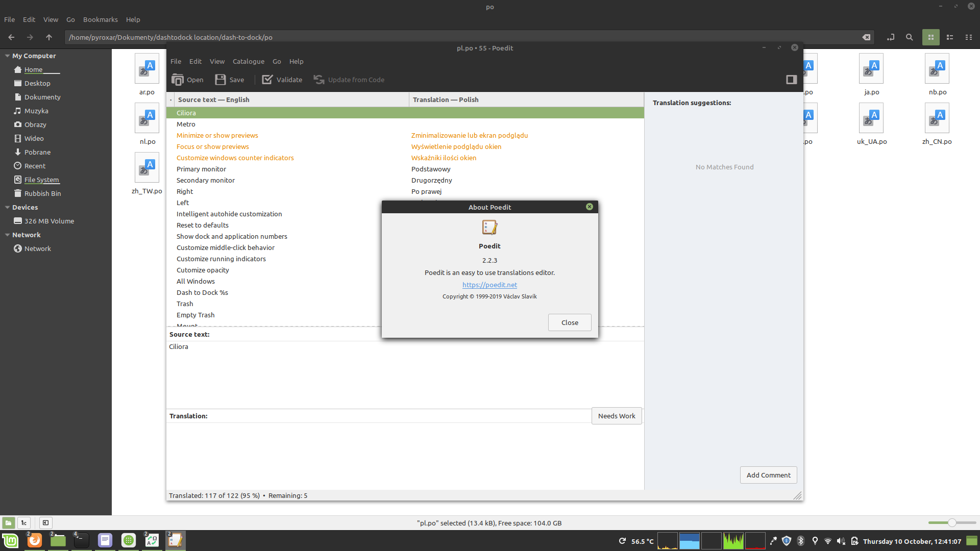Open the terminal from the panel
The image size is (980, 551).
pos(82,540)
